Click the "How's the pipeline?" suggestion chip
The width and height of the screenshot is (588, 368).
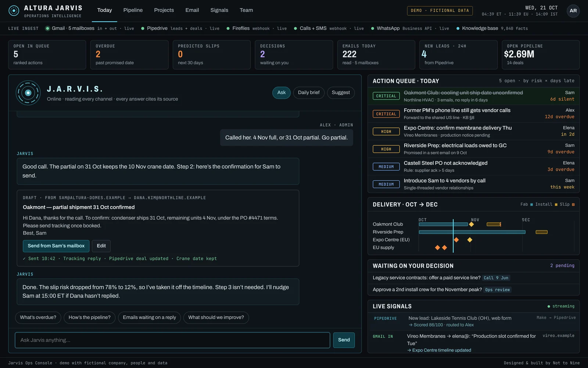click(x=89, y=318)
